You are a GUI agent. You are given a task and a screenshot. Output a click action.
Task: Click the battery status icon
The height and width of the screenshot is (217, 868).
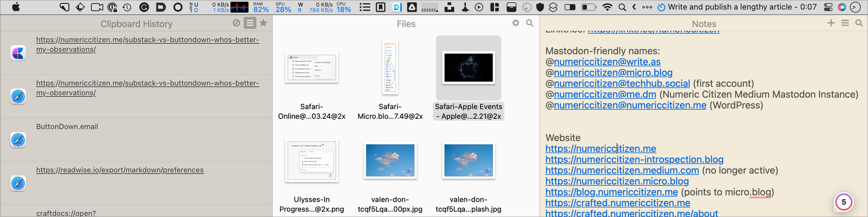click(x=589, y=7)
